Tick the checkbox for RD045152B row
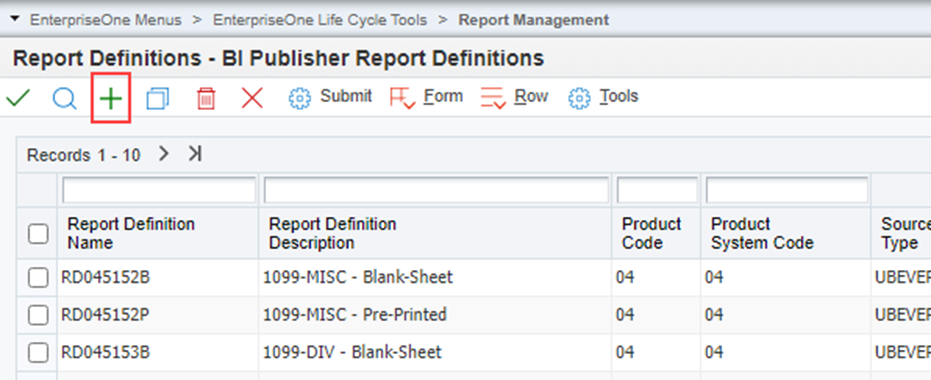 tap(38, 277)
